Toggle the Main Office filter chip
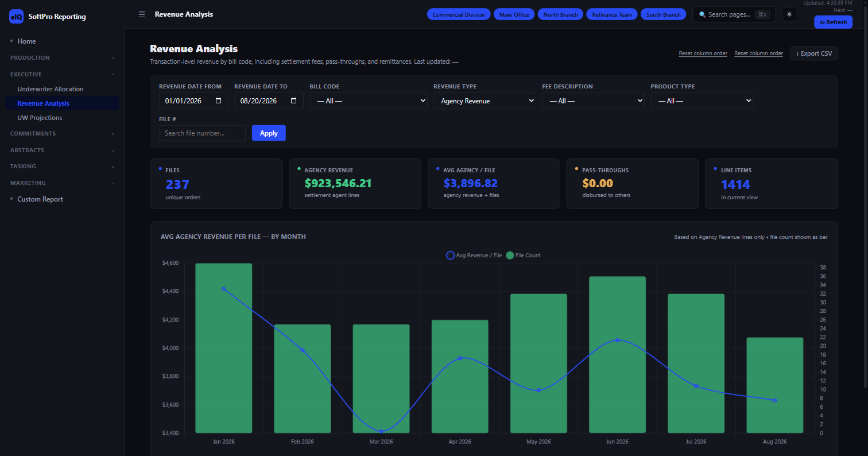Screen dimensions: 868x456 pos(514,14)
